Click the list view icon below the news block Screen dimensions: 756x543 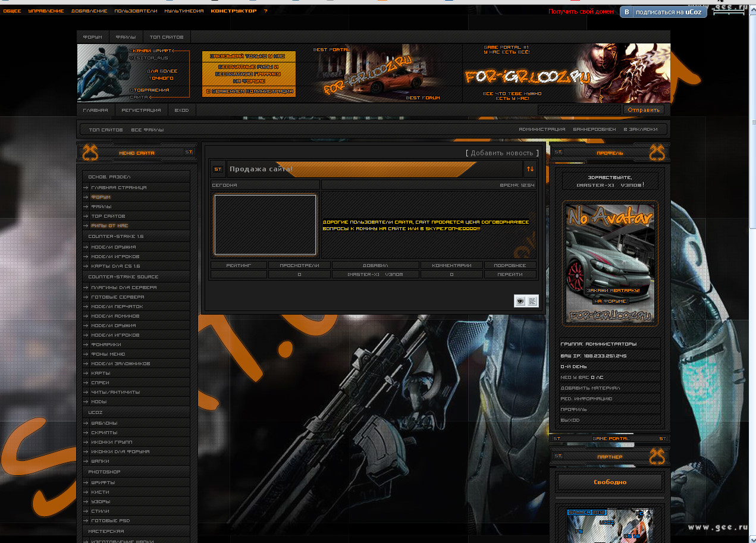click(532, 302)
